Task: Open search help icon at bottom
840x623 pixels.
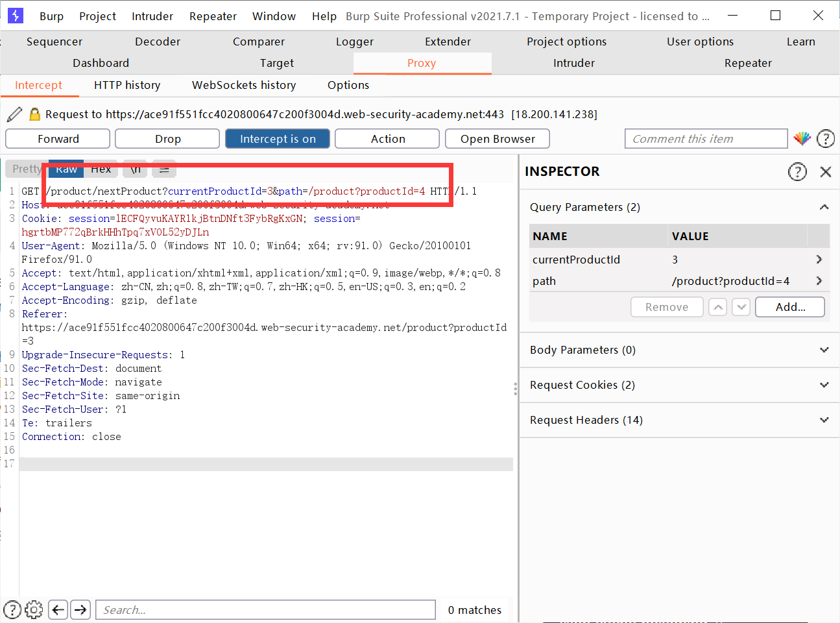Action: 12,609
